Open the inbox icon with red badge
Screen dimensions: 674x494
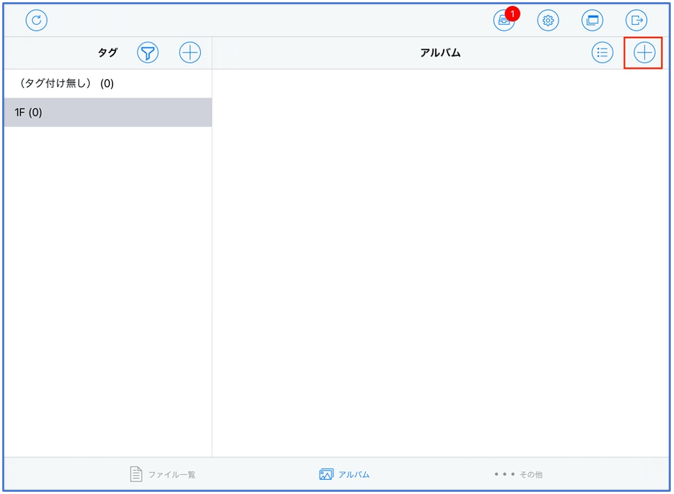(x=504, y=21)
